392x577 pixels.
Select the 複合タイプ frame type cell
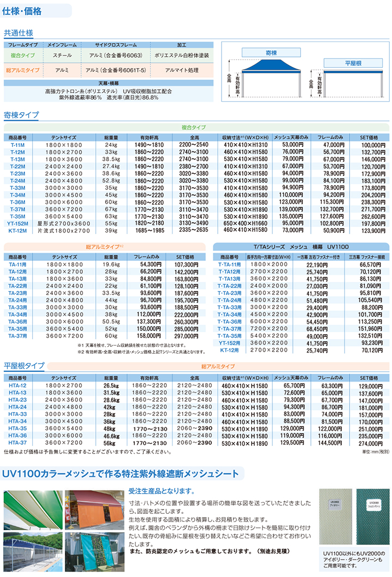pyautogui.click(x=23, y=55)
